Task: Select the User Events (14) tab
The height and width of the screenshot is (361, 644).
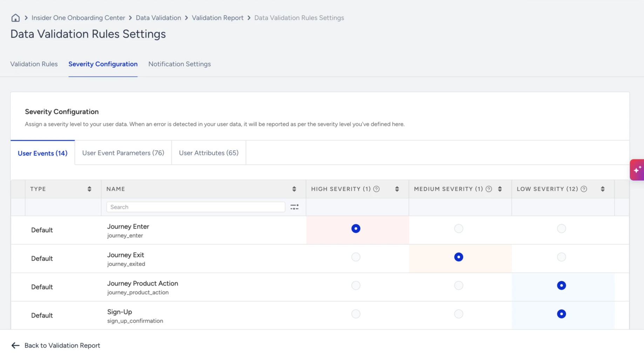Action: tap(42, 153)
